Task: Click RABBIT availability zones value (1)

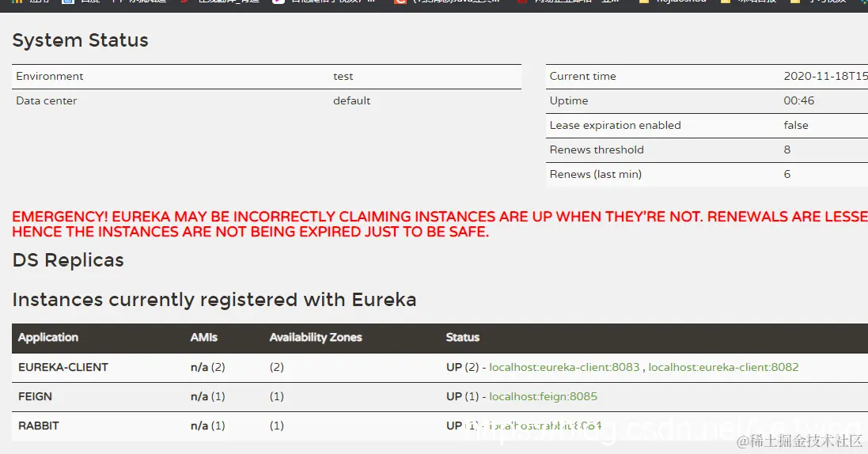Action: point(277,426)
